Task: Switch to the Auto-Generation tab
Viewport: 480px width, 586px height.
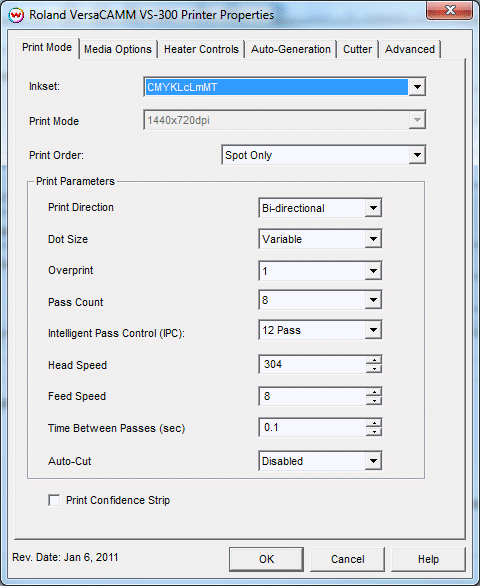Action: pos(291,49)
